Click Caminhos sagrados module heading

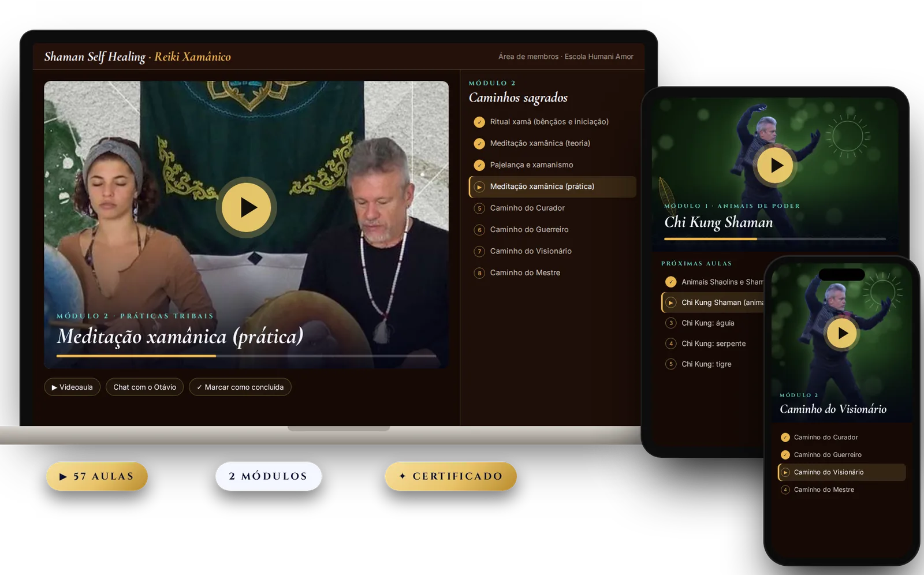click(x=518, y=98)
